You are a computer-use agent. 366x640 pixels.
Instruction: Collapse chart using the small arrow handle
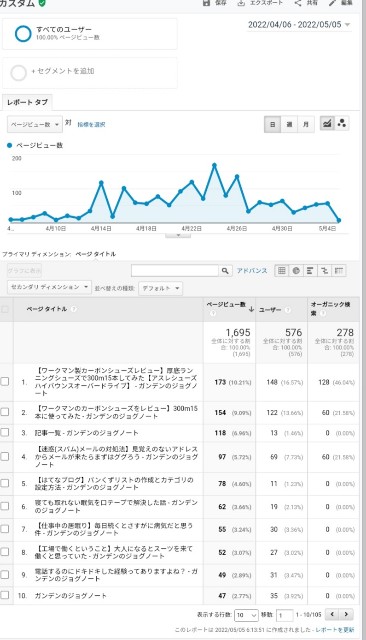tap(178, 236)
